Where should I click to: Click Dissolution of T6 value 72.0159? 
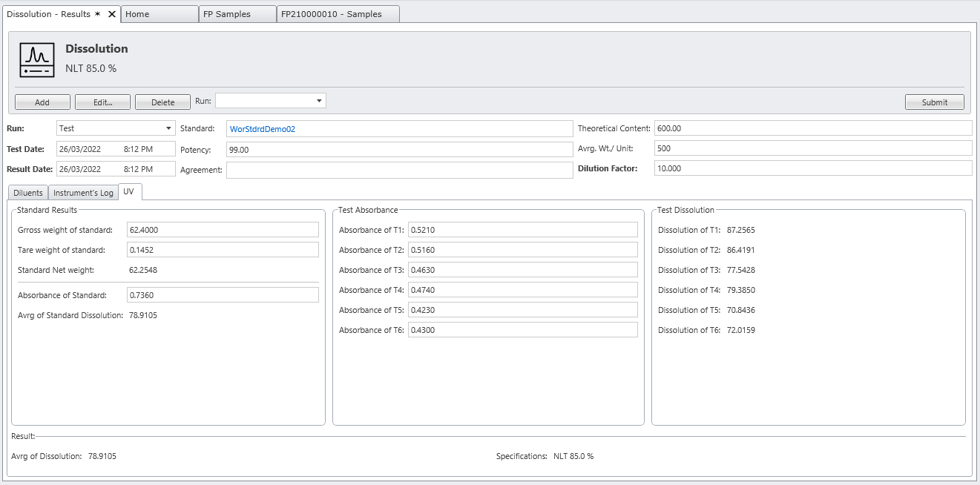click(741, 331)
